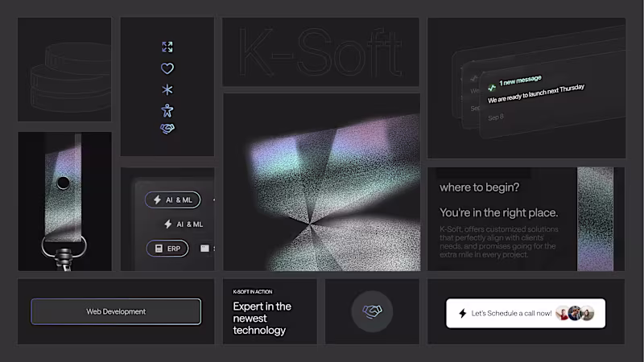Click the round handshake icon button

click(x=372, y=311)
